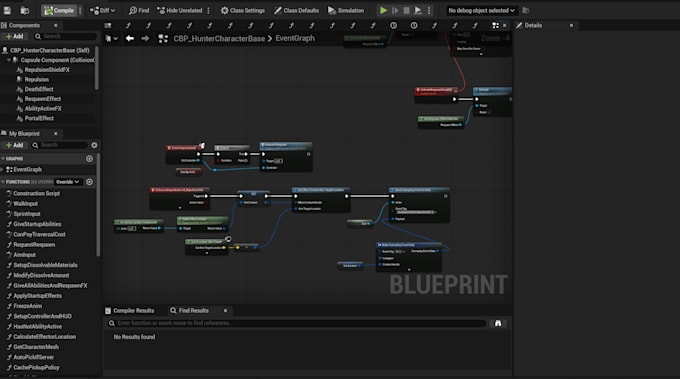Collapse the FUNCTIONS section
This screenshot has height=379, width=680.
[x=3, y=182]
